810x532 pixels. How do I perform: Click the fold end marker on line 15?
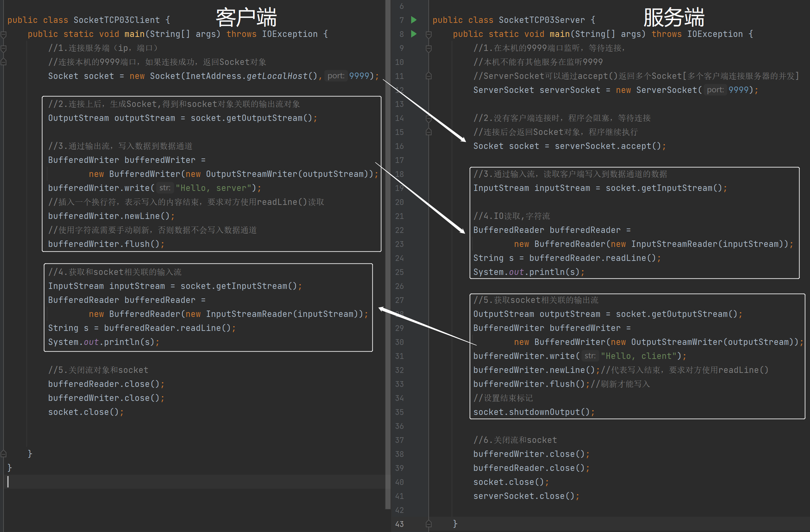(x=429, y=132)
